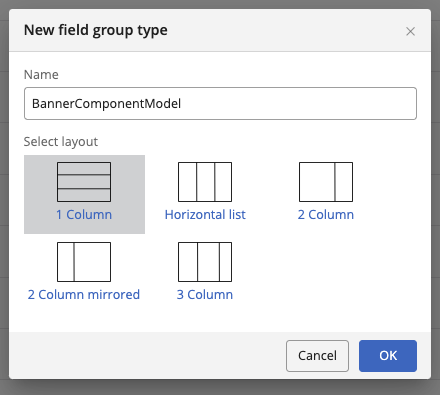Screen dimensions: 440x395
Task: Focus the Name field containing BannerComponentModel
Action: click(220, 104)
